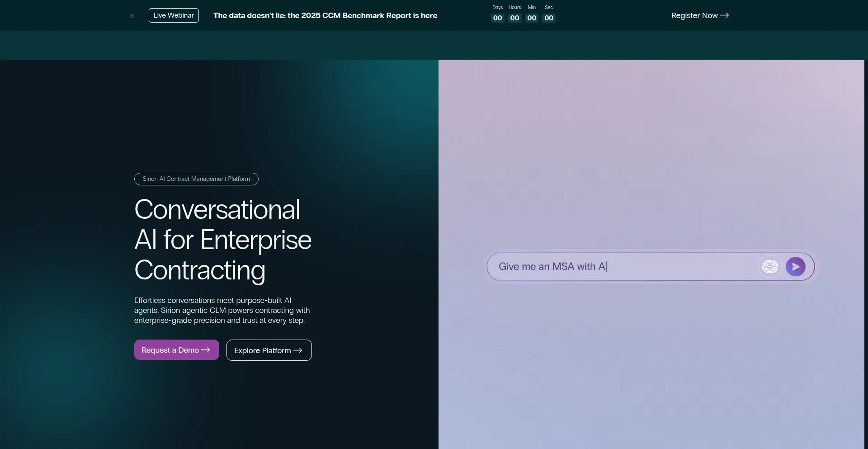The height and width of the screenshot is (449, 868).
Task: Click the Sirion swirl logo in prompt bar
Action: [x=769, y=267]
